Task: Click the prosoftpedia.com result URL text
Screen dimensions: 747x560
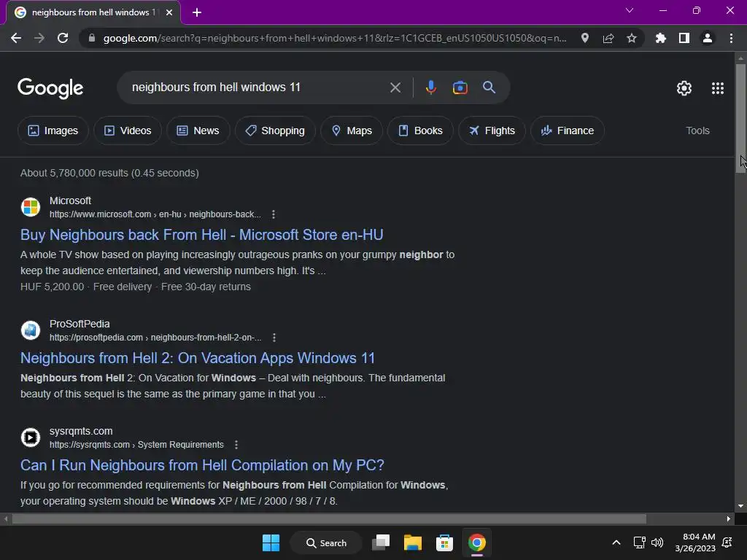Action: [x=156, y=338]
